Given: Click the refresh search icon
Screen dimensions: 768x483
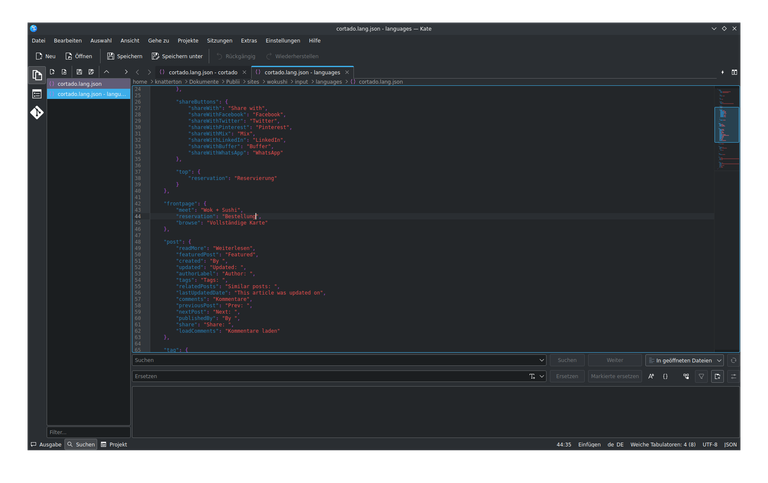Looking at the screenshot, I should 733,360.
